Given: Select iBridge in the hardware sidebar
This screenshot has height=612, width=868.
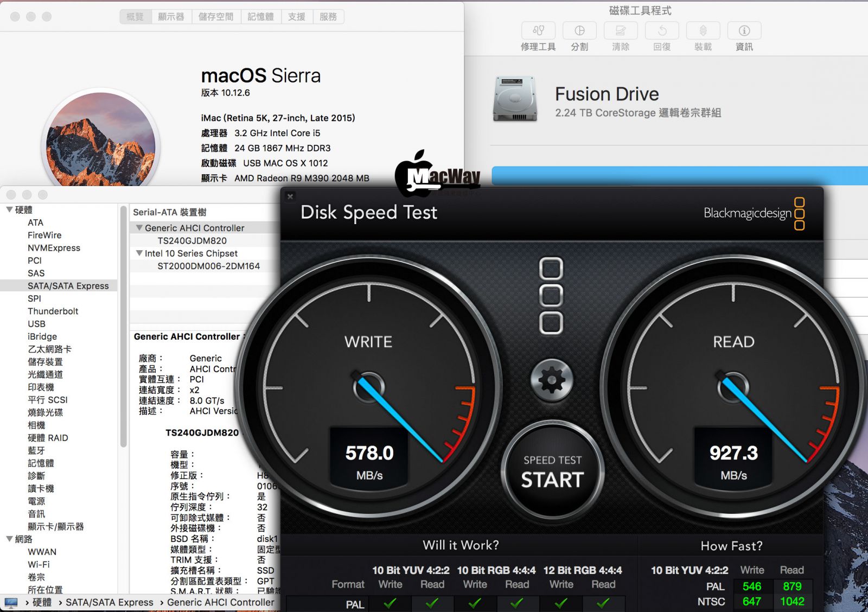Looking at the screenshot, I should point(42,336).
